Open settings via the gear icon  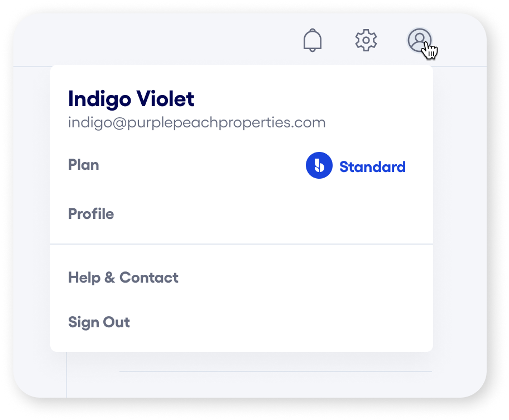pyautogui.click(x=366, y=40)
